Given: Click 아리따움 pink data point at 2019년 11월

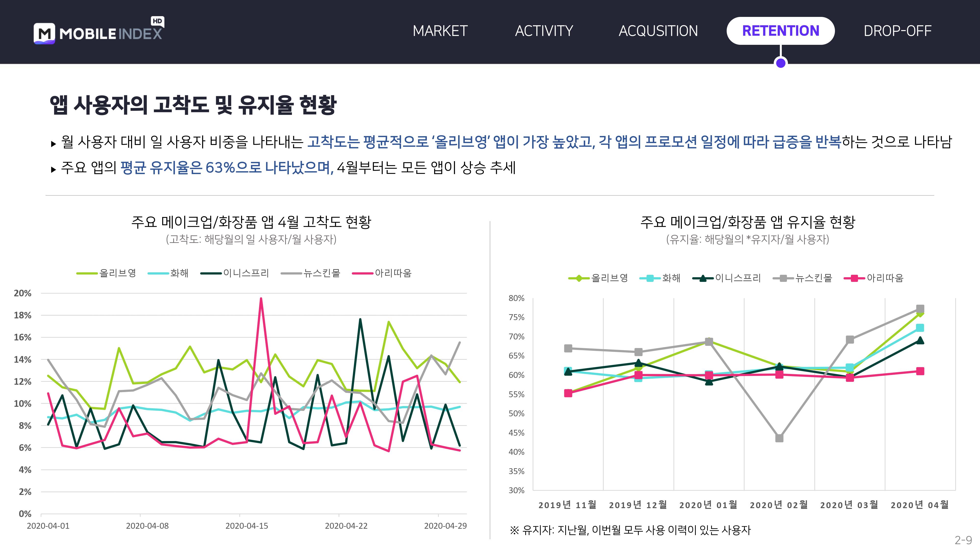Looking at the screenshot, I should [568, 393].
